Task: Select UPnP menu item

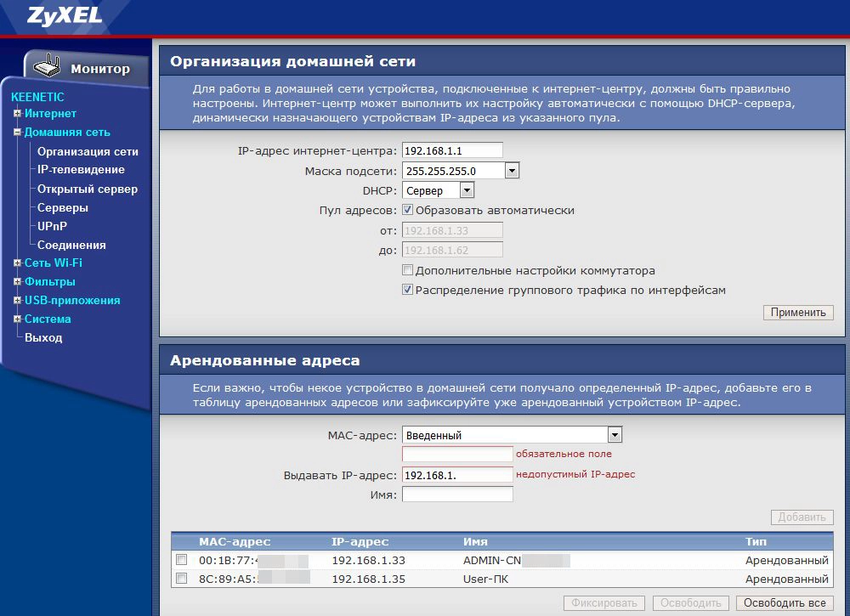Action: 52,226
